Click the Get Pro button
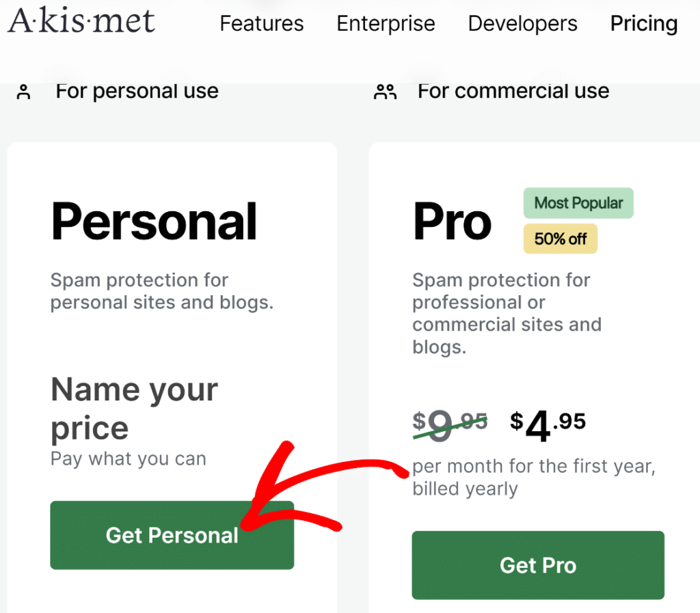Image resolution: width=700 pixels, height=613 pixels. pos(537,565)
